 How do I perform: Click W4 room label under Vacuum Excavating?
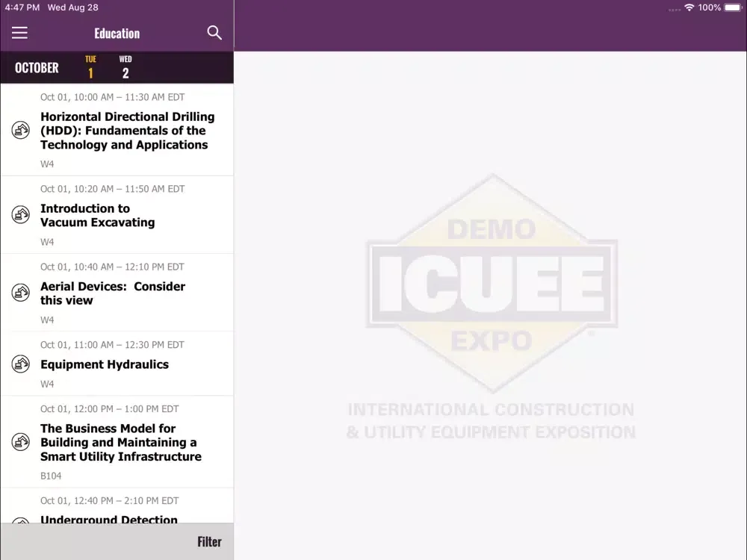(47, 242)
